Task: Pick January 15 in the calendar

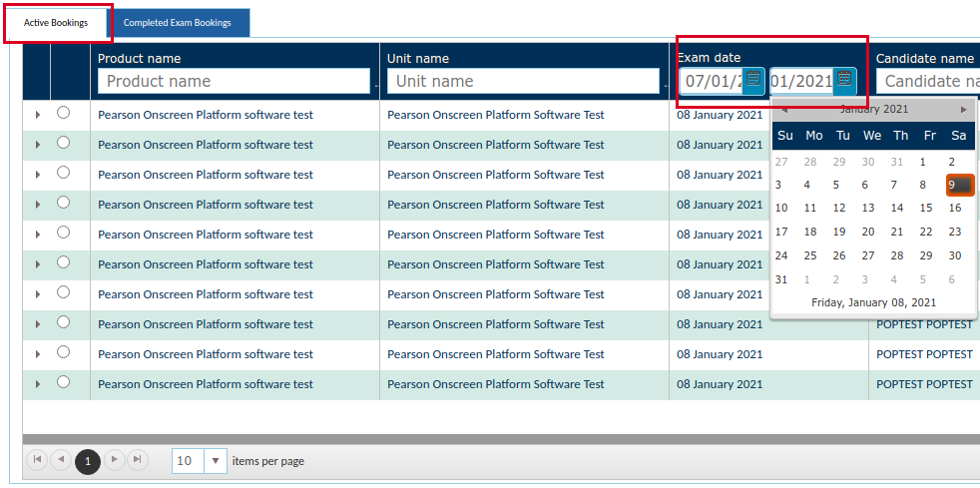Action: [926, 208]
